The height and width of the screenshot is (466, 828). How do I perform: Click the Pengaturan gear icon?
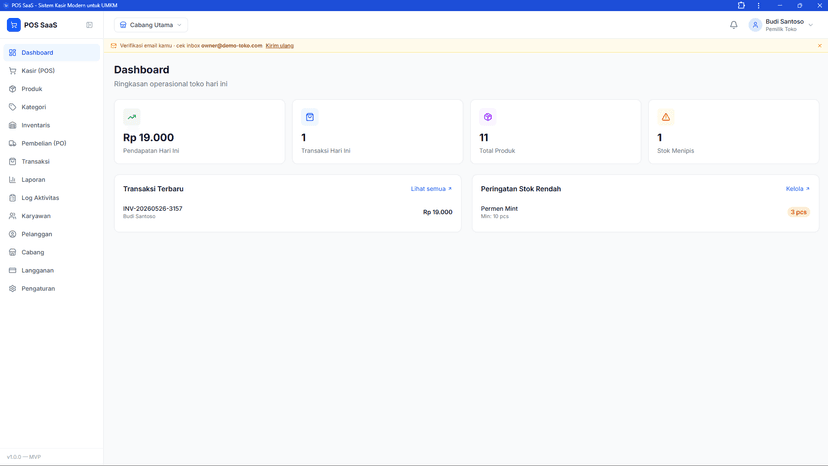pos(13,288)
